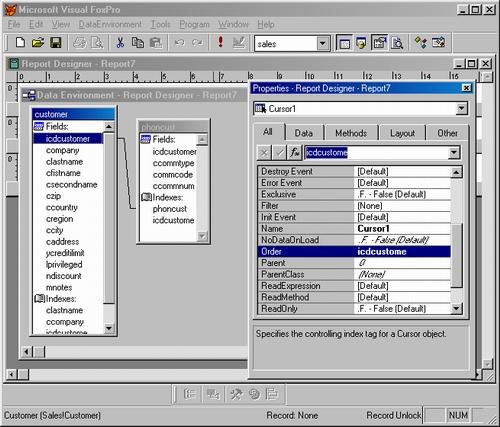Click the New file toolbar icon
500x427 pixels.
click(x=20, y=43)
